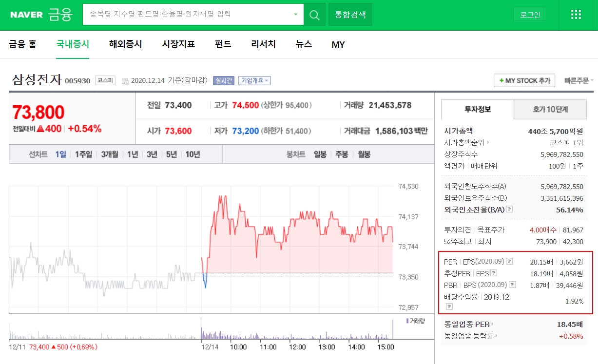
Task: Open the 해외증시 menu
Action: coord(126,44)
